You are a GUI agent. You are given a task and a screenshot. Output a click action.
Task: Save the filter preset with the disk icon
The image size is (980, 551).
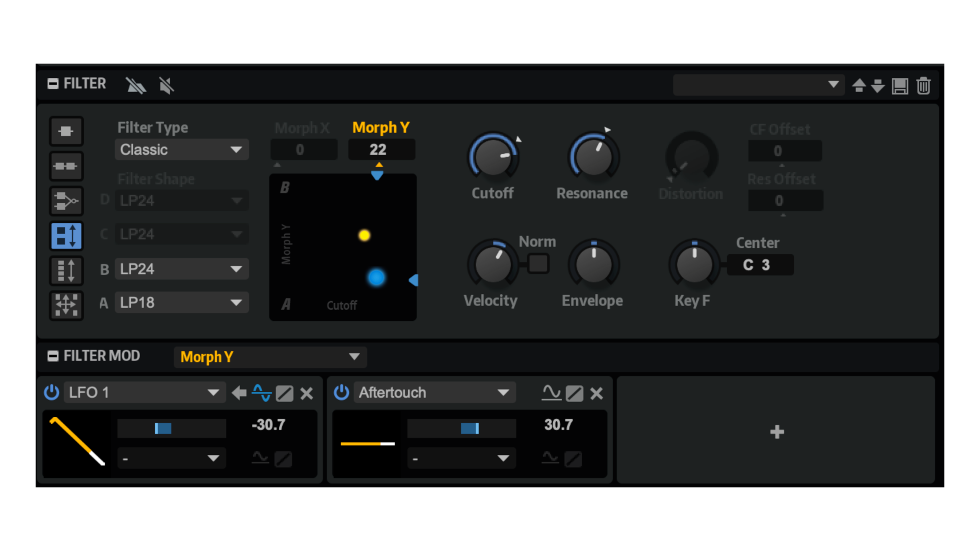[x=900, y=85]
